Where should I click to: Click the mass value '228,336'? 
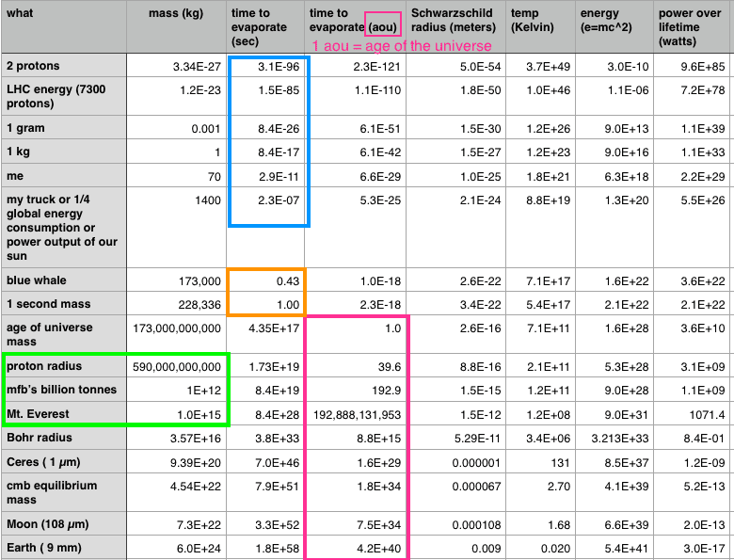[x=176, y=304]
